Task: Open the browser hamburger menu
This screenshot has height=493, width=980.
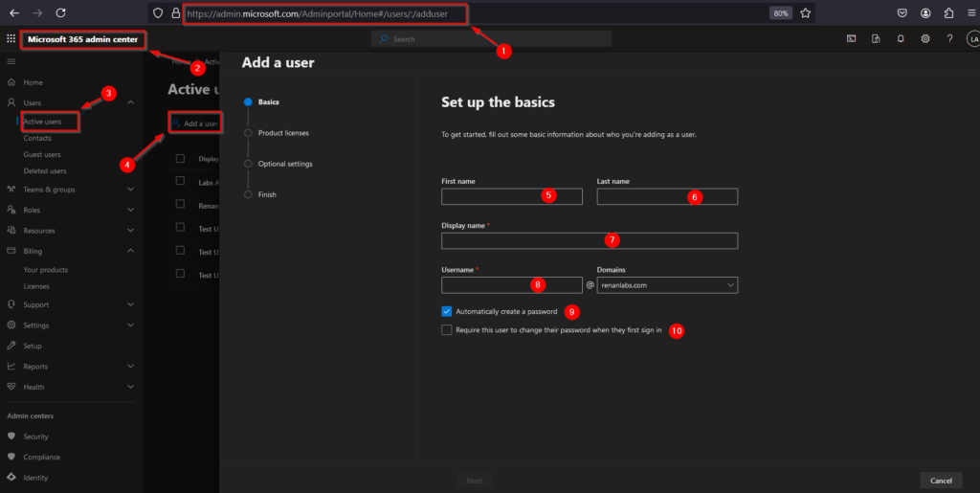Action: [x=970, y=12]
